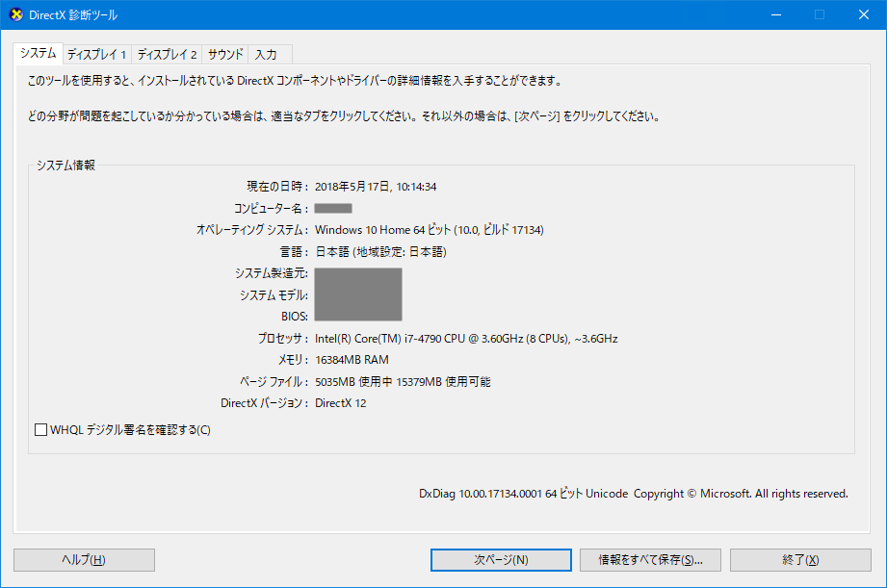Switch to the 入力 tab
This screenshot has width=887, height=588.
[x=267, y=54]
